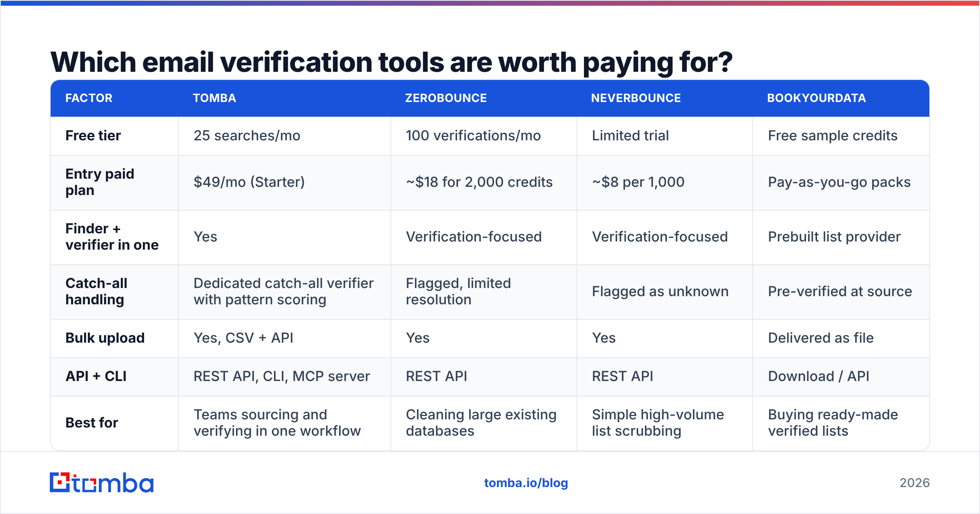Click the '$49/mo (Starter)' cell

[x=249, y=182]
